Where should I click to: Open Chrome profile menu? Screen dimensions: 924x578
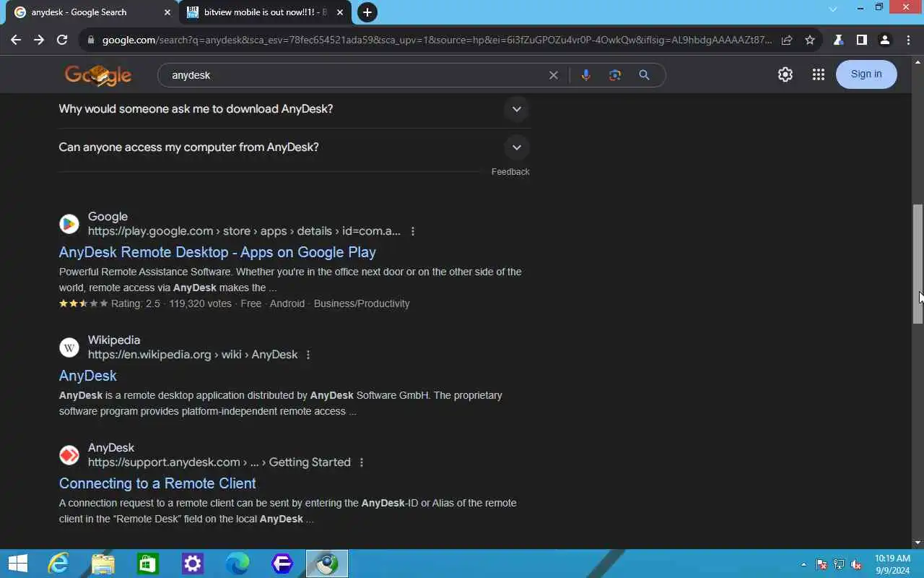click(x=884, y=40)
